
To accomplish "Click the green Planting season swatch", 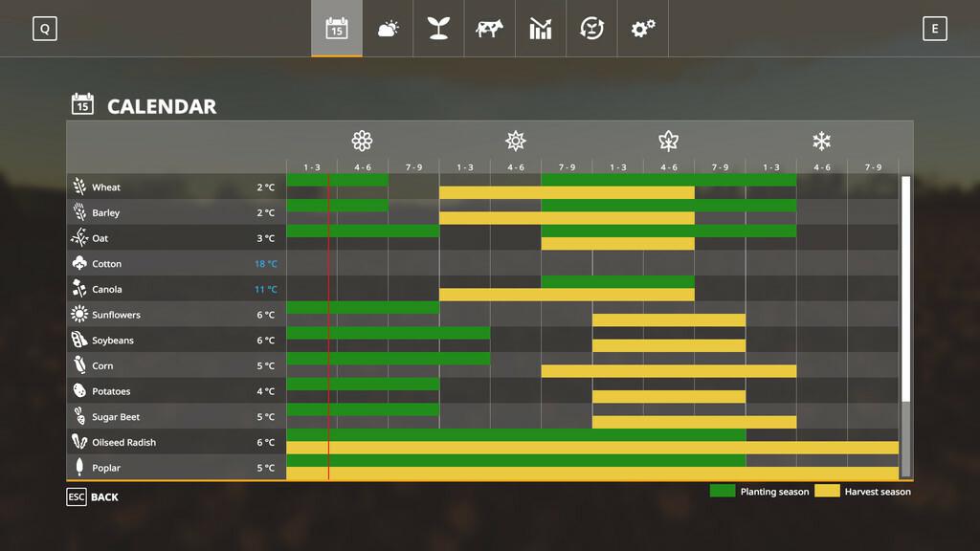I will 723,492.
